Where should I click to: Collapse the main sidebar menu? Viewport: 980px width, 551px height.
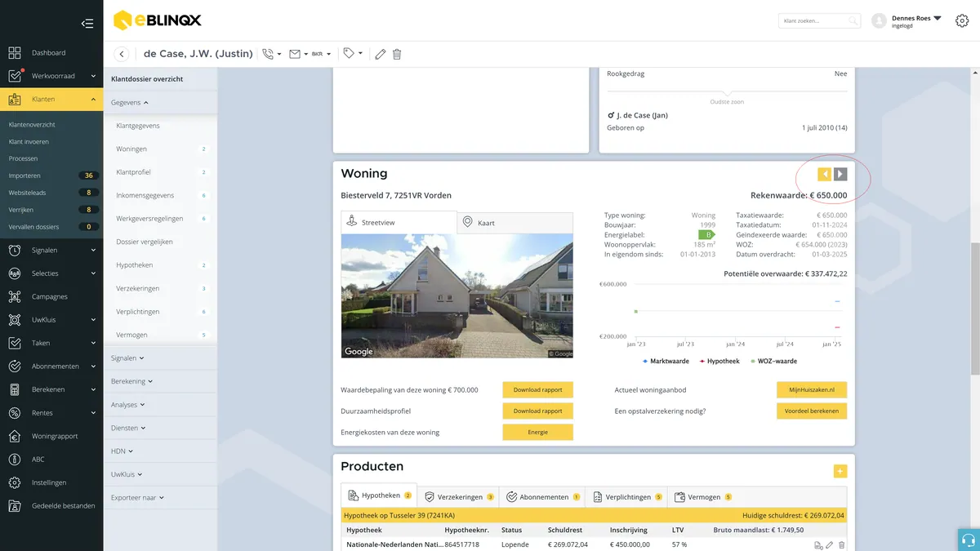click(87, 24)
